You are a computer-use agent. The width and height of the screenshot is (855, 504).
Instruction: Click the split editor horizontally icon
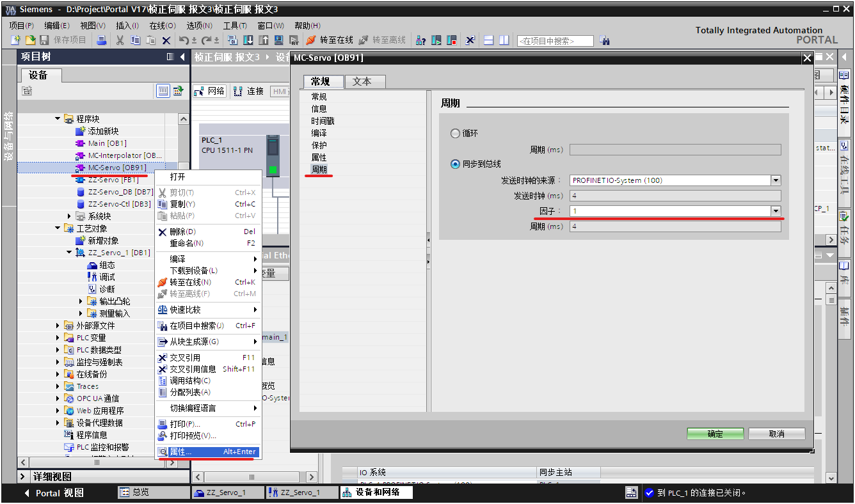(x=489, y=40)
